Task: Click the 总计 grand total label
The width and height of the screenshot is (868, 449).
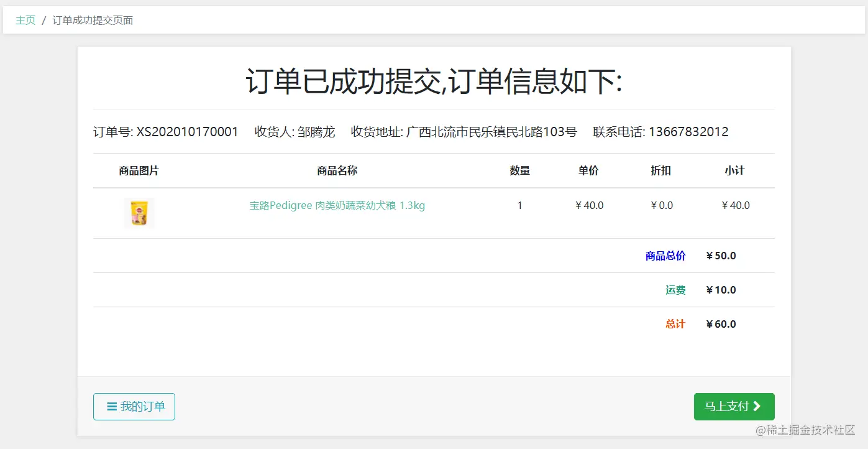Action: tap(675, 324)
